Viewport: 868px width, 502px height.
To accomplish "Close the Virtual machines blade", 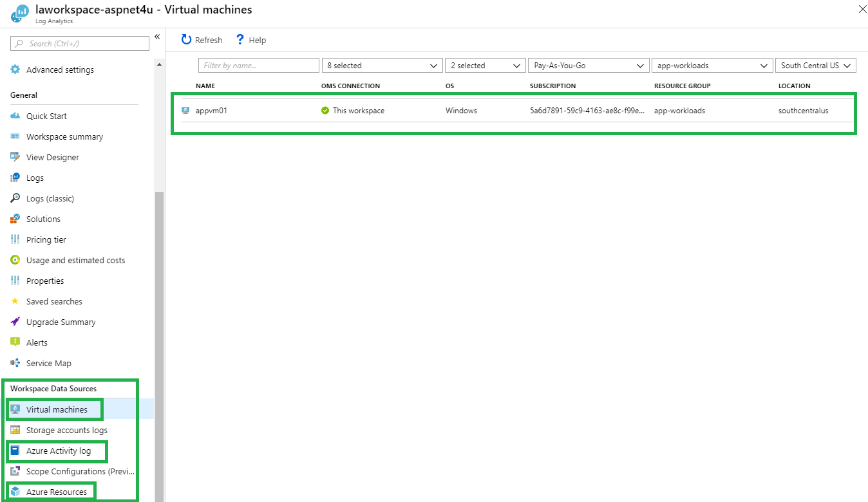I will pyautogui.click(x=862, y=9).
